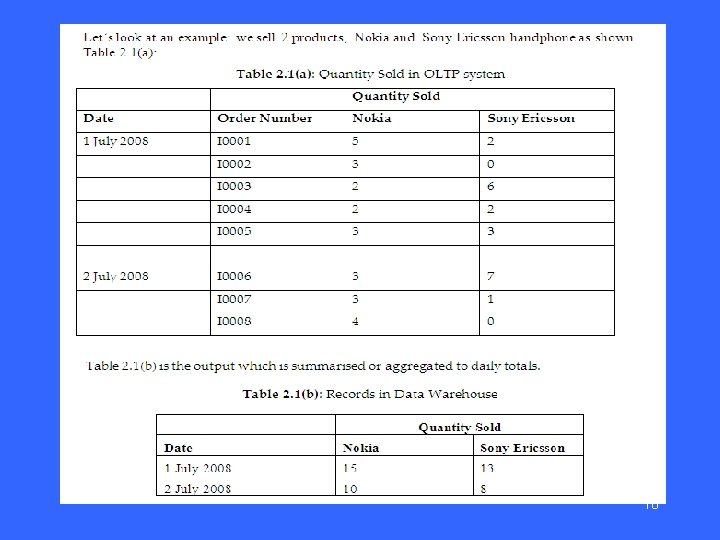Select the Nokia quantity "4" for order I0008
Image resolution: width=720 pixels, height=540 pixels.
tap(355, 321)
